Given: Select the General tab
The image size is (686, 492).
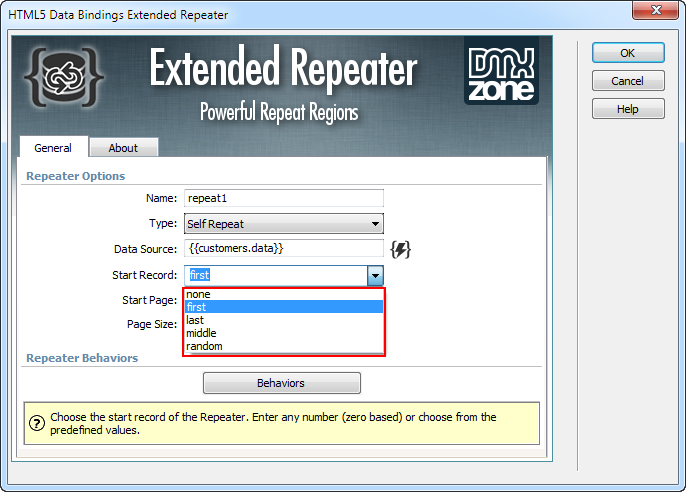Looking at the screenshot, I should coord(53,148).
